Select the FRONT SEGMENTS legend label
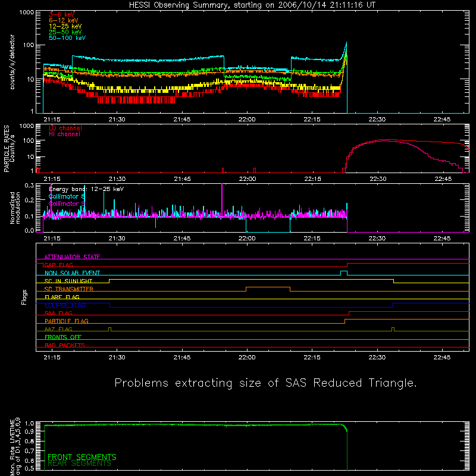476x476 pixels. coord(82,457)
